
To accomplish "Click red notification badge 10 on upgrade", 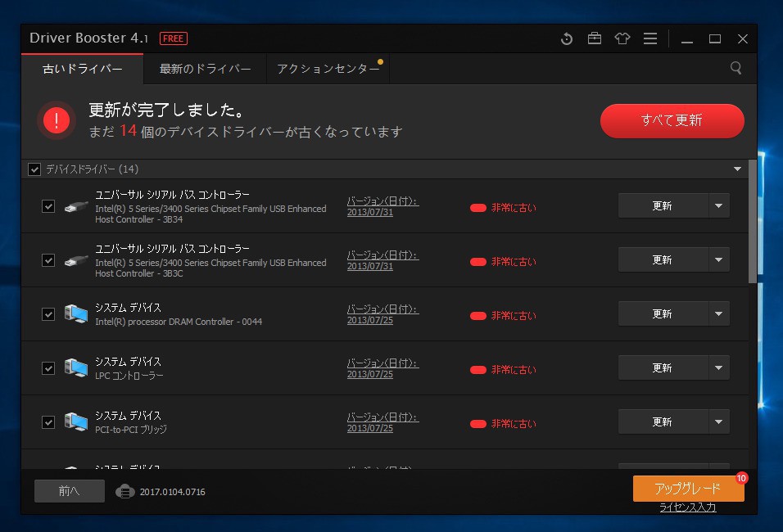I will click(x=741, y=478).
